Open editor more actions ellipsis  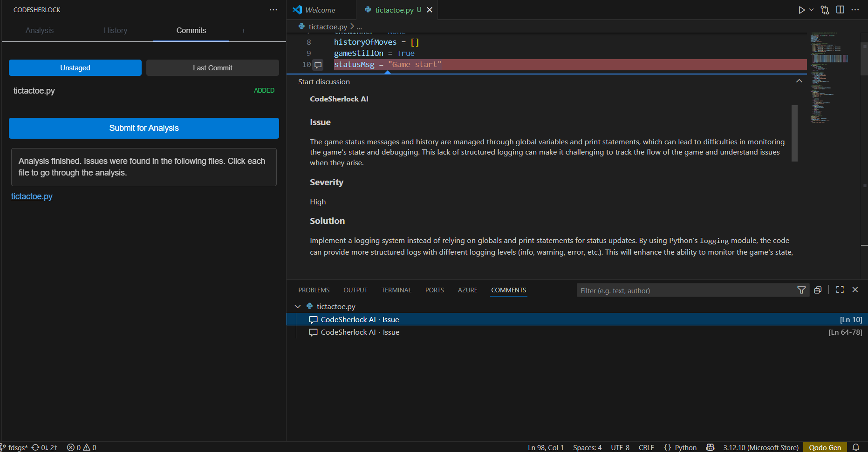[x=855, y=10]
